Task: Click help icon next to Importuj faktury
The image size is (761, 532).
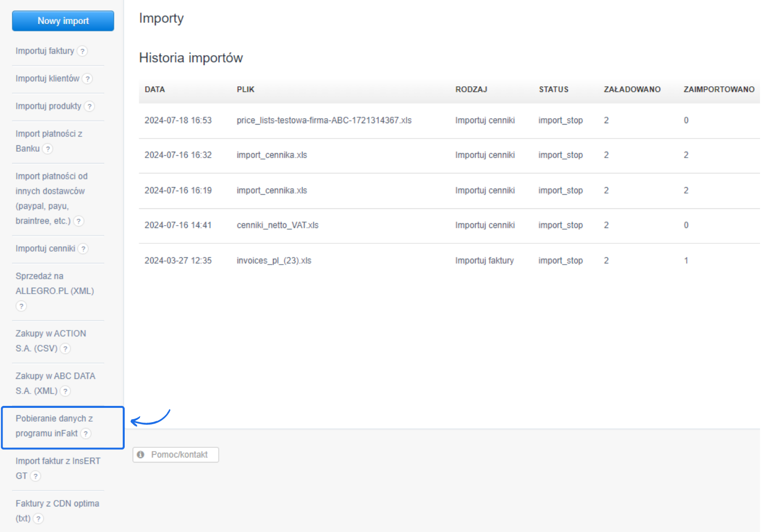Action: (x=83, y=51)
